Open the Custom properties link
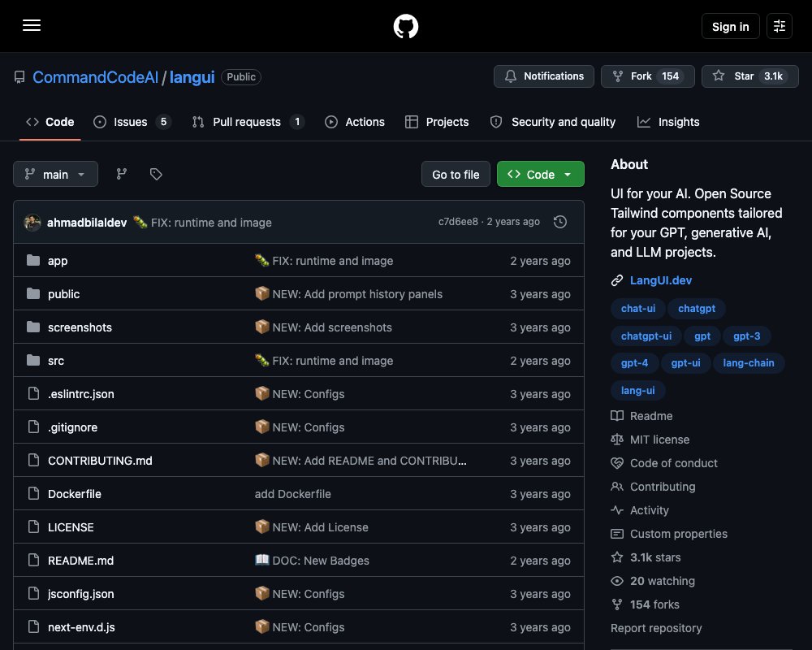812x650 pixels. click(669, 534)
